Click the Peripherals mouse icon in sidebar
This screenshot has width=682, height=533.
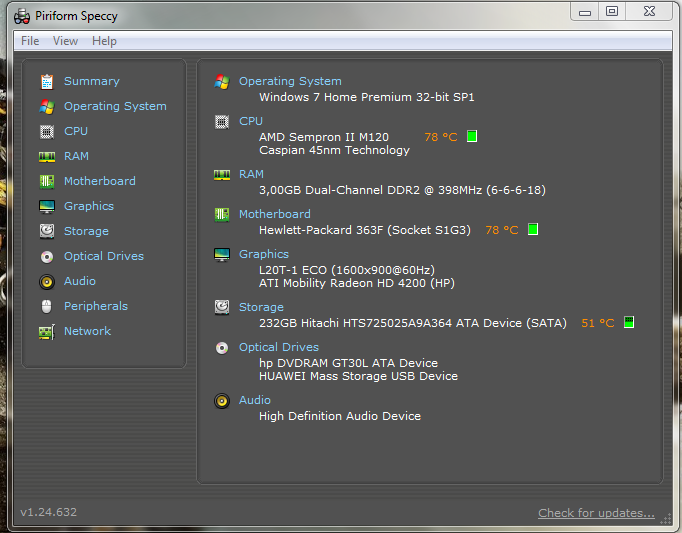pos(47,307)
